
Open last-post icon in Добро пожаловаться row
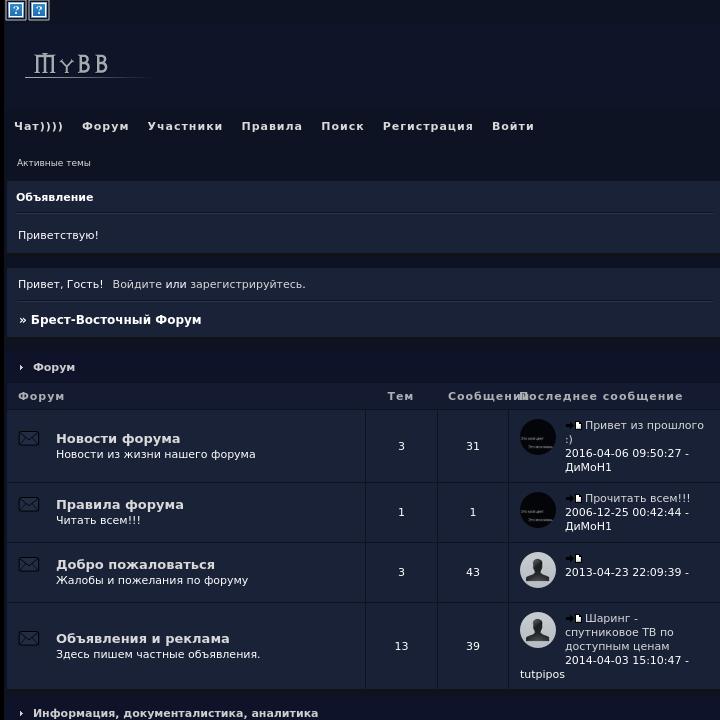coord(574,558)
